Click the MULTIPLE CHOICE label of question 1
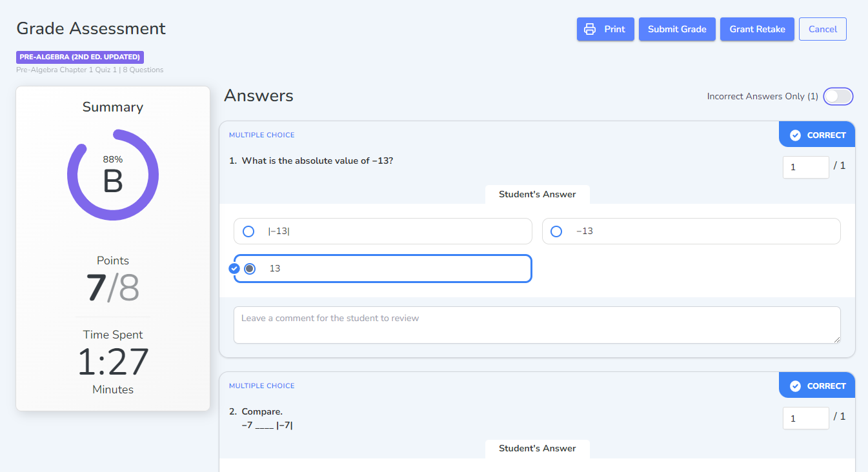 pos(261,135)
